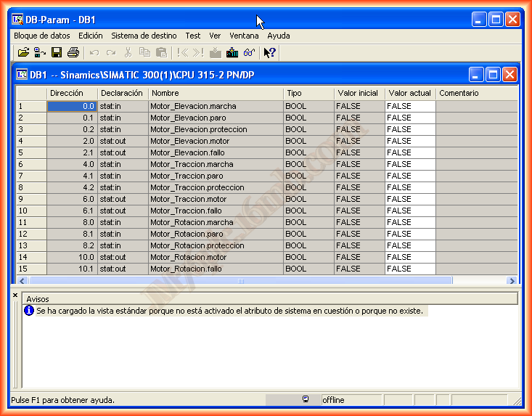The image size is (532, 416).
Task: Click the Print toolbar icon
Action: tap(73, 52)
